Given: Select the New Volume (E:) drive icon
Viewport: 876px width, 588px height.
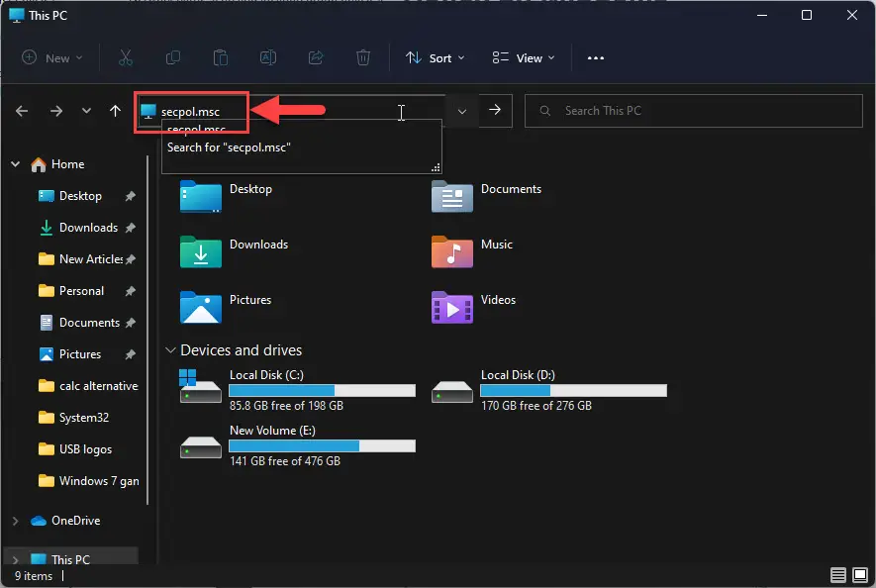Looking at the screenshot, I should 201,447.
